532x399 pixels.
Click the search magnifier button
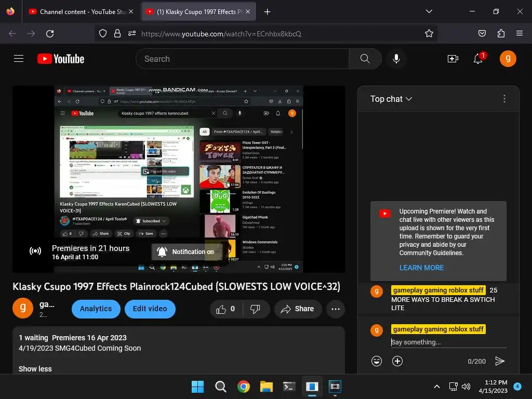[x=365, y=59]
